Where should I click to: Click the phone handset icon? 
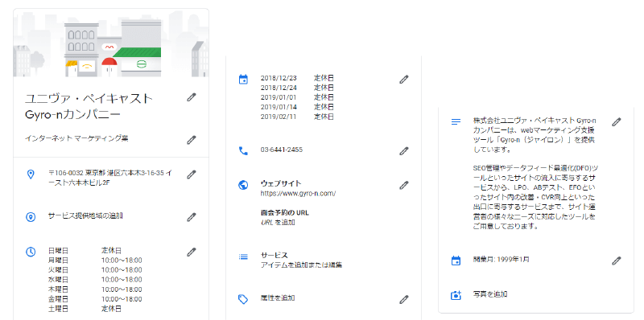tap(243, 151)
